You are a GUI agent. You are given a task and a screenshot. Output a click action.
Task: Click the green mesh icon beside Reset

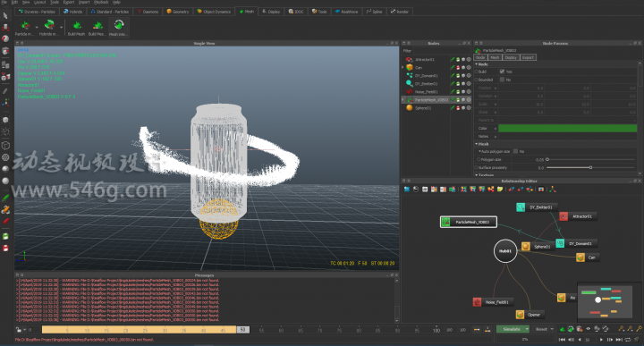tap(563, 329)
